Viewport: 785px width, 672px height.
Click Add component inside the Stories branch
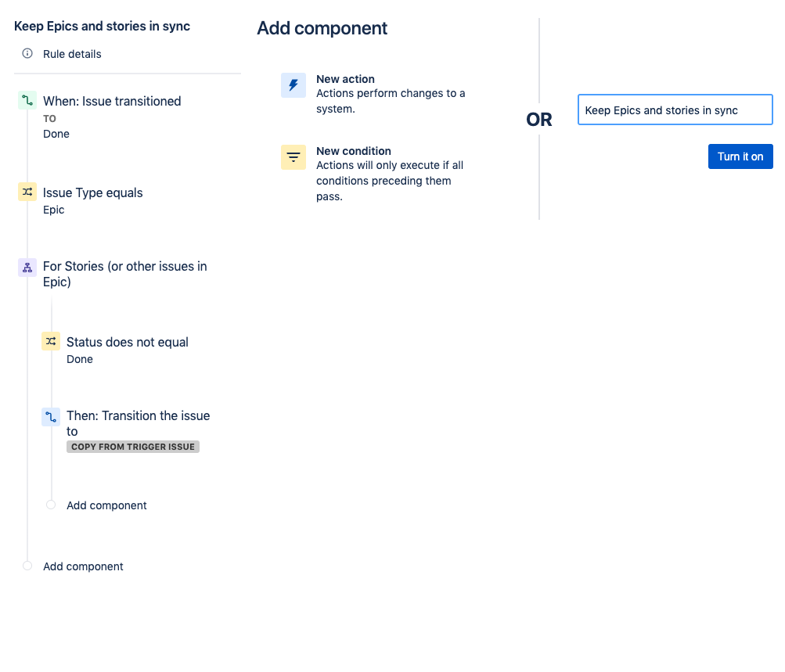[106, 505]
